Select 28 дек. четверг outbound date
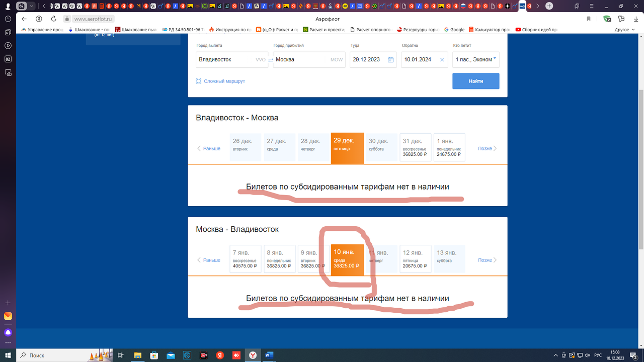This screenshot has height=362, width=644. 313,147
